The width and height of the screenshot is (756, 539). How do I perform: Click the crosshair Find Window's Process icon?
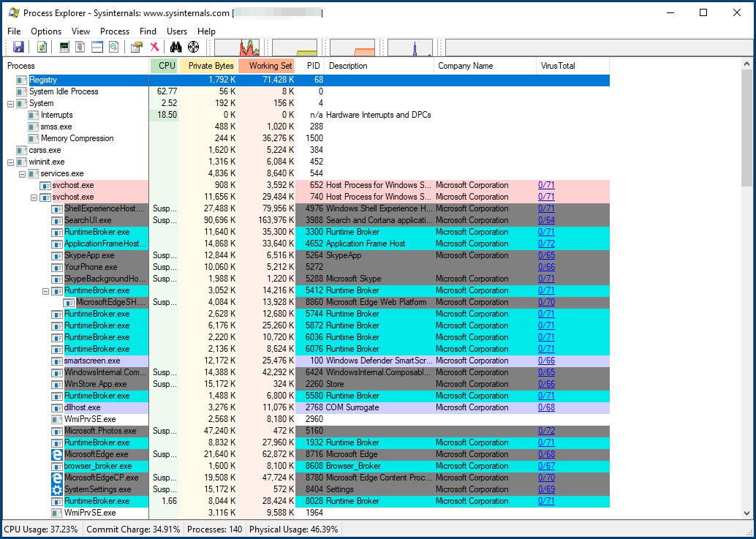(194, 47)
